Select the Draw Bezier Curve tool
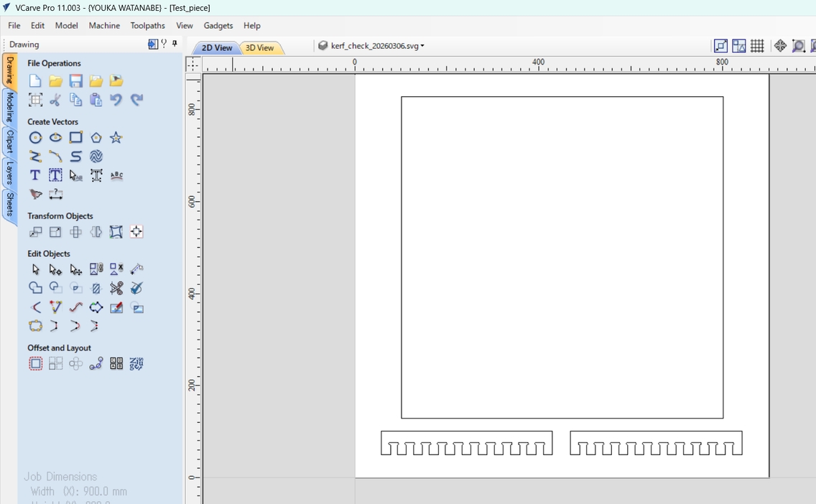This screenshot has height=504, width=816. (x=76, y=157)
